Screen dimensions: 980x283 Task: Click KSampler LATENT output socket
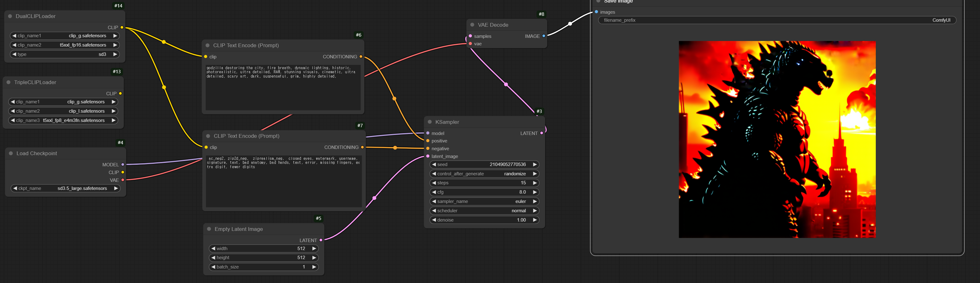click(542, 133)
